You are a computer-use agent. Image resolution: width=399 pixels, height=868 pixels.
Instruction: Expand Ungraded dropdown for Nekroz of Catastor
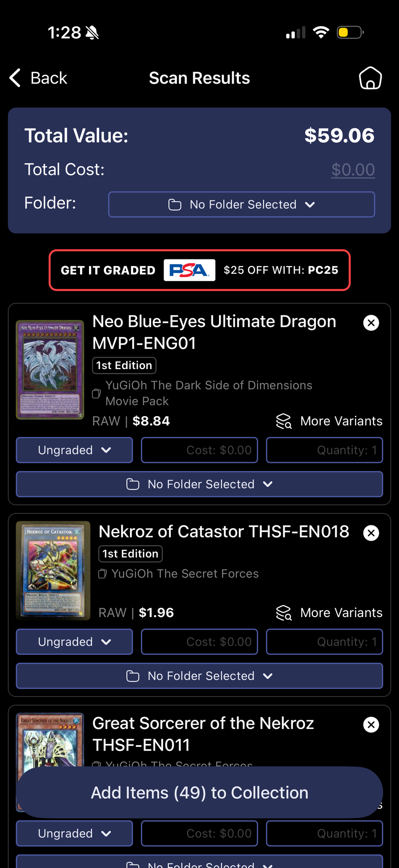coord(74,642)
